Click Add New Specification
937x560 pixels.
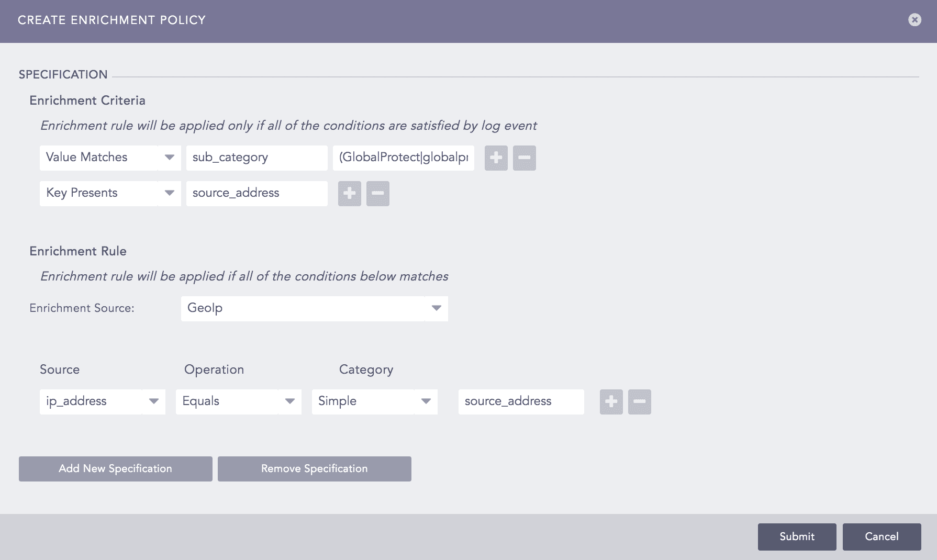115,468
